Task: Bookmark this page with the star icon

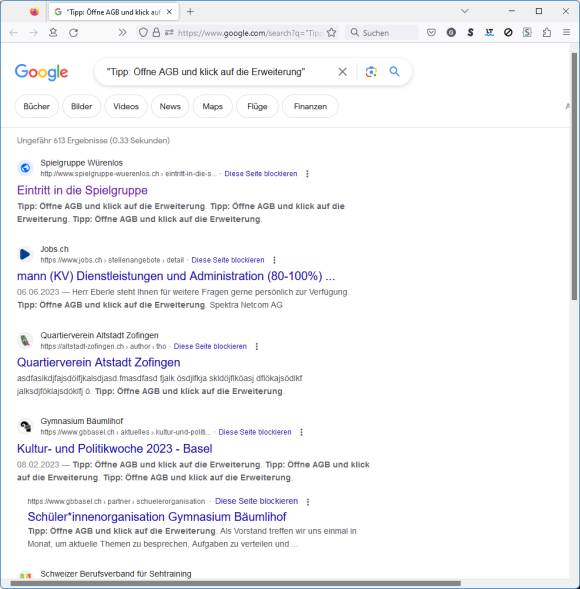Action: click(x=331, y=33)
